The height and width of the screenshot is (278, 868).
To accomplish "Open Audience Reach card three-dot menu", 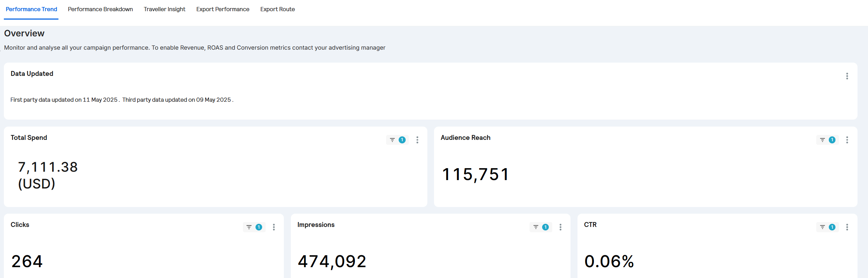I will click(847, 140).
